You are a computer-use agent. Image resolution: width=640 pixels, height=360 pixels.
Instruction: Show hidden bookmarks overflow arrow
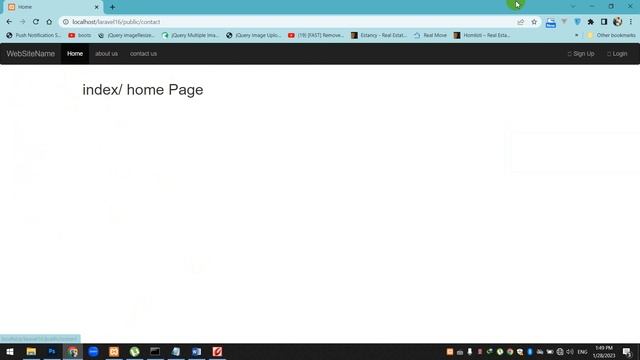tap(576, 36)
